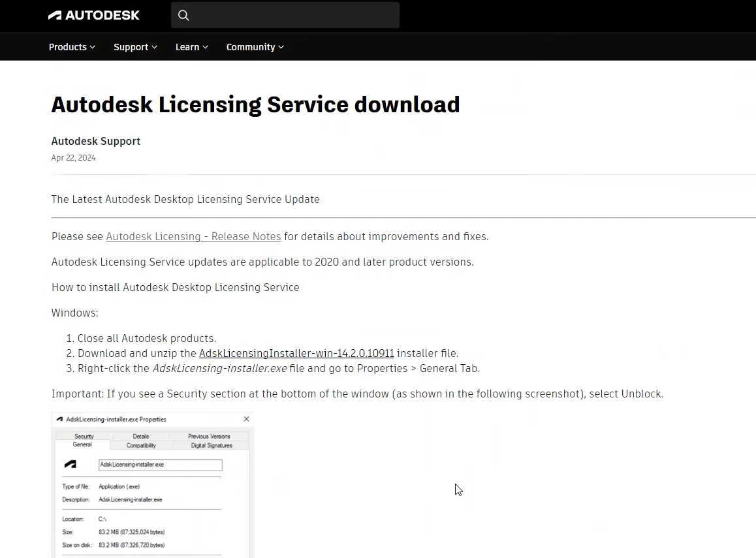Screen dimensions: 756x558
Task: Open the Community navigation menu
Action: click(255, 47)
